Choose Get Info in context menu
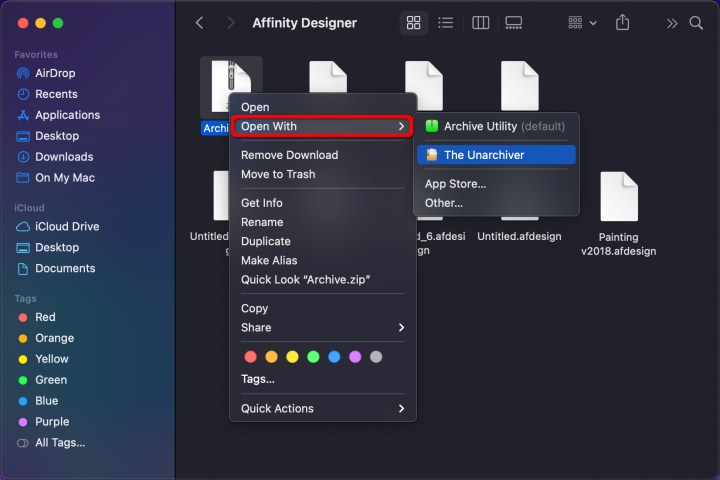This screenshot has height=480, width=720. (322, 203)
